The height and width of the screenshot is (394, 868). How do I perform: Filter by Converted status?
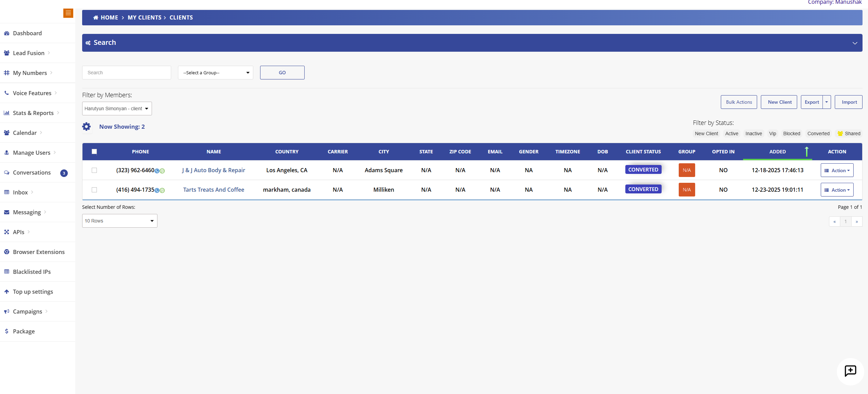click(x=818, y=134)
